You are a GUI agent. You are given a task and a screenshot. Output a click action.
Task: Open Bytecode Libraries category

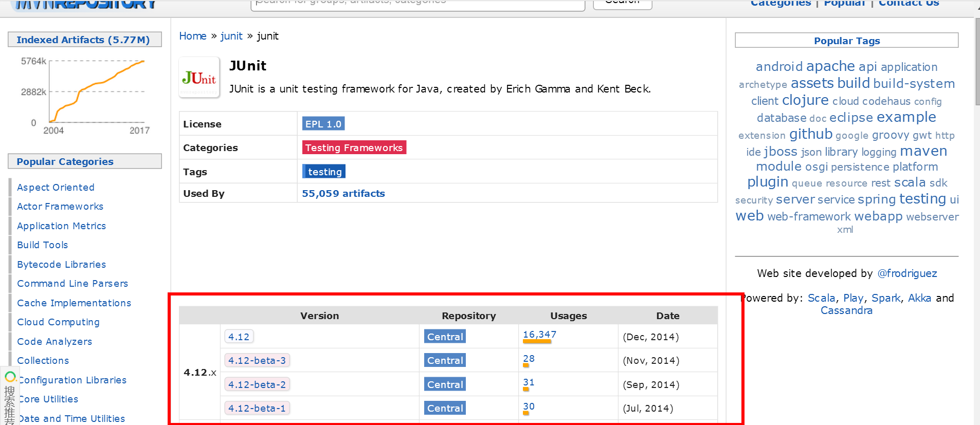61,264
